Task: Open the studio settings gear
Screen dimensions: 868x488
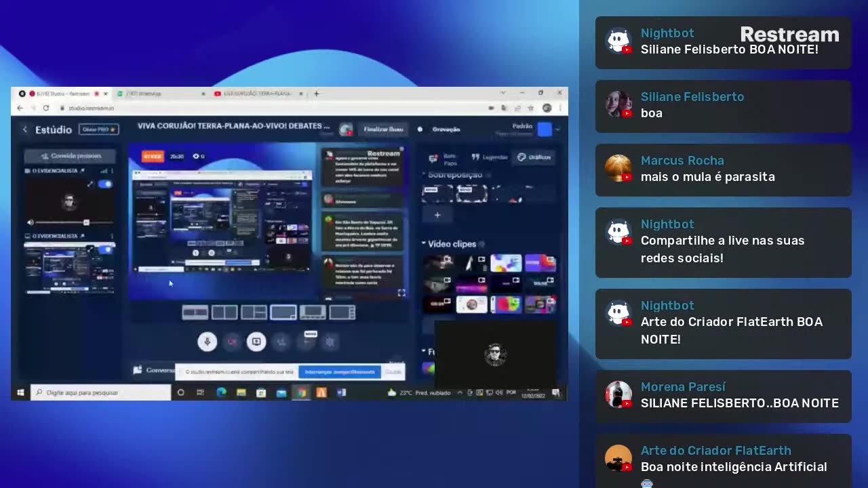Action: (330, 342)
